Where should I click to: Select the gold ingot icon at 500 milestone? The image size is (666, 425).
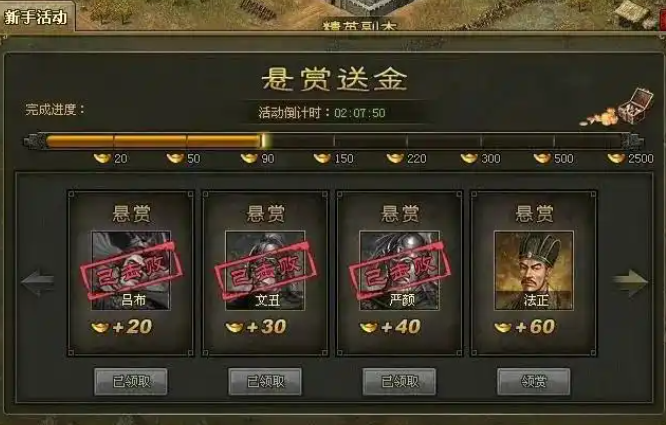(542, 158)
